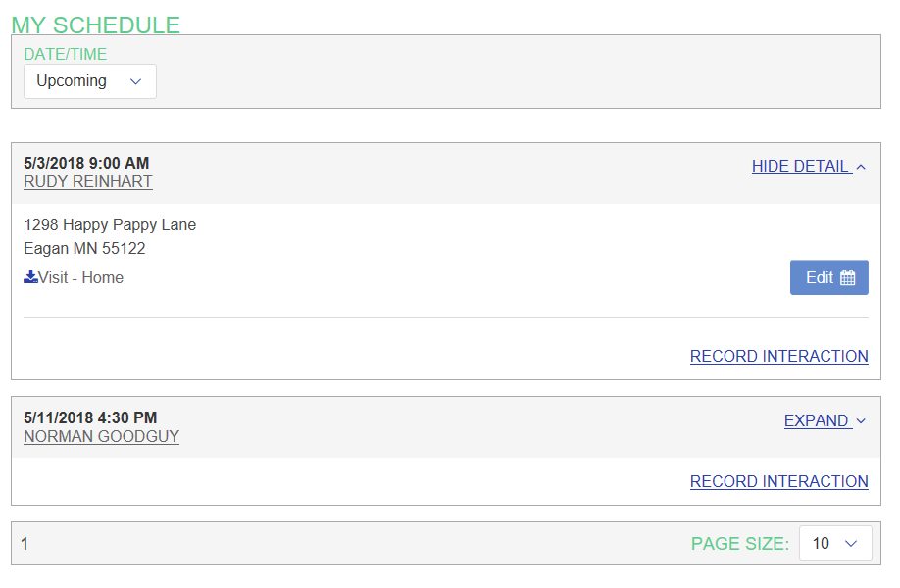The width and height of the screenshot is (900, 588).
Task: Record interaction for Rudy Reinhart's appointment
Action: point(778,357)
